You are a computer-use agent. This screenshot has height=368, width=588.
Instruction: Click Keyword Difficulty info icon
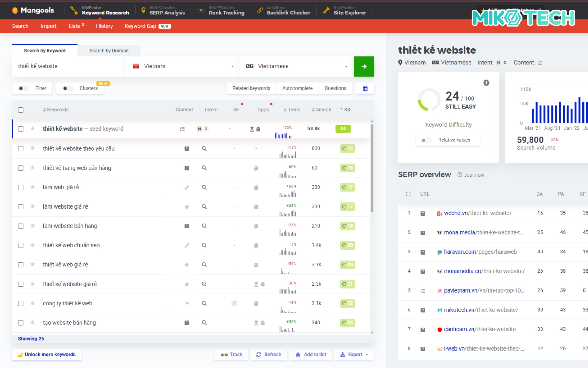click(x=486, y=83)
